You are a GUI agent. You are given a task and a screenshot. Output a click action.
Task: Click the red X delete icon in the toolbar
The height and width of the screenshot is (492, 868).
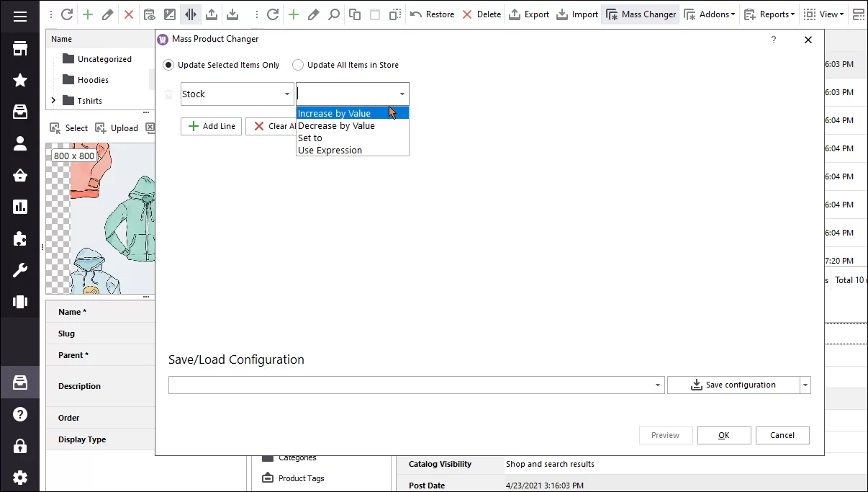tap(127, 14)
